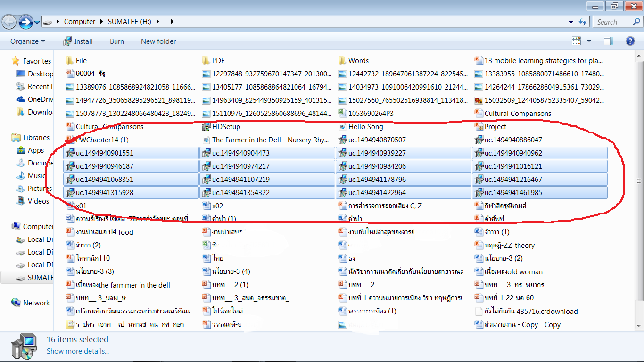Select the 'The Farmer in the Dell' file icon
The width and height of the screenshot is (644, 362).
[x=206, y=140]
